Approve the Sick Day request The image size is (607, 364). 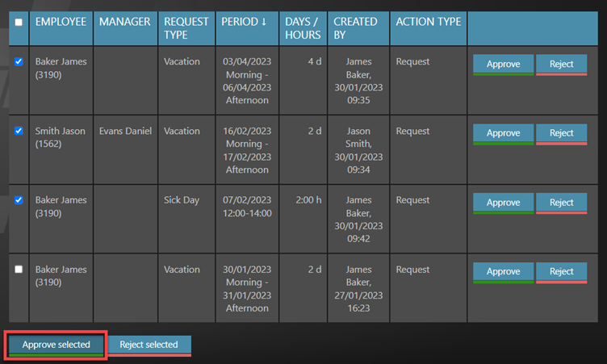(x=503, y=203)
